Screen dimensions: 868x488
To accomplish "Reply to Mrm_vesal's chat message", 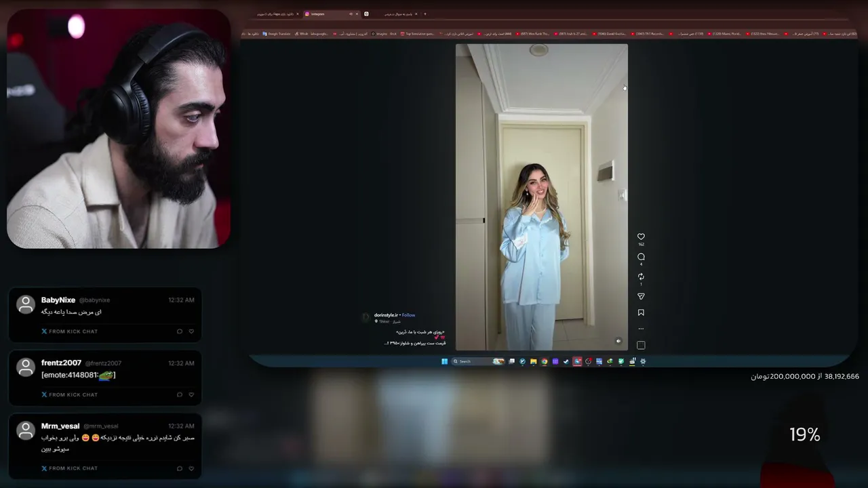I will pos(180,468).
